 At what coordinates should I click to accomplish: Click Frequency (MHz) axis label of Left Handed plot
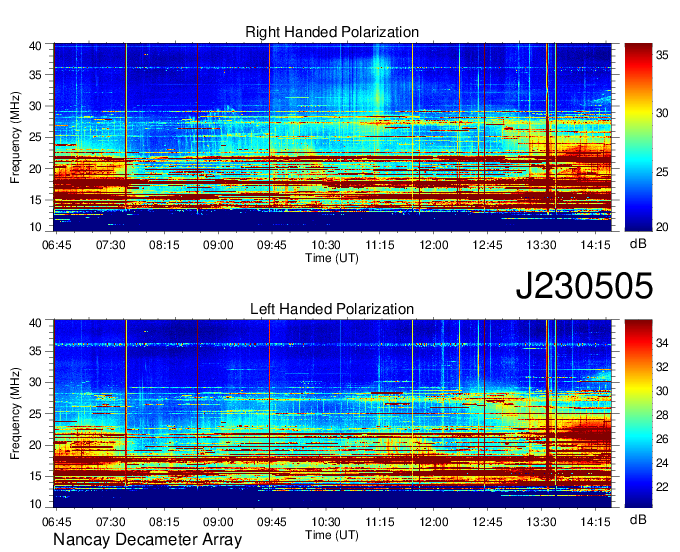[x=15, y=414]
